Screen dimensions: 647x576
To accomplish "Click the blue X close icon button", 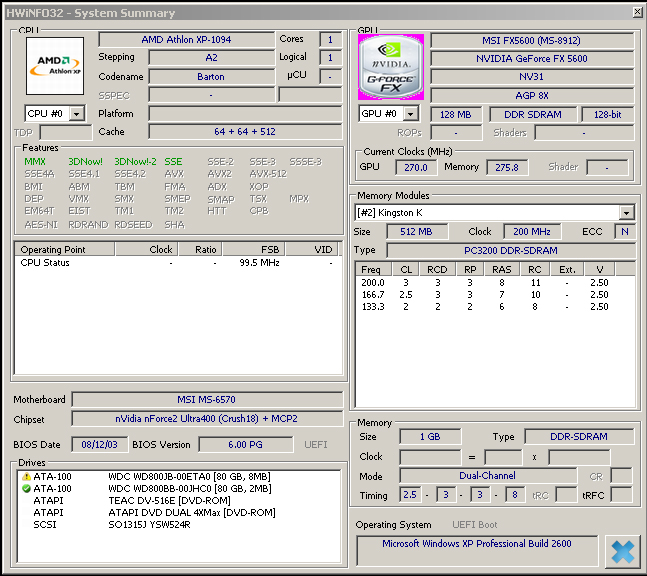I will [x=622, y=552].
